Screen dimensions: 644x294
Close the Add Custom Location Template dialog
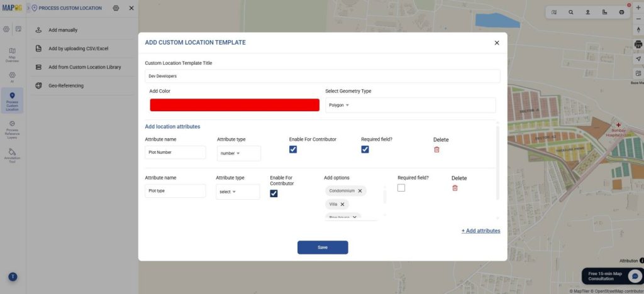(x=497, y=43)
